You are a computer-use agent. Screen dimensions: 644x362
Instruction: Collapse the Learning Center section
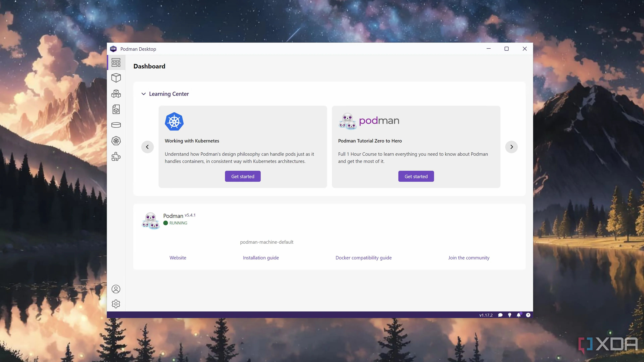click(144, 94)
